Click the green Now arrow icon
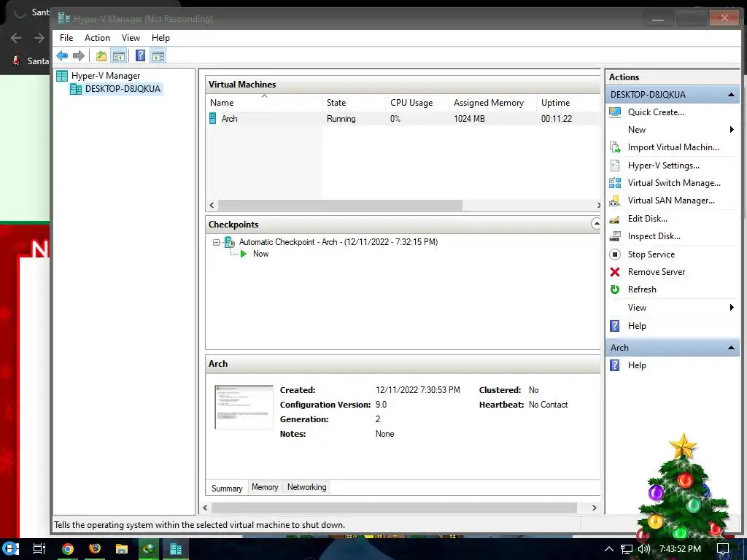The image size is (747, 560). pyautogui.click(x=244, y=254)
